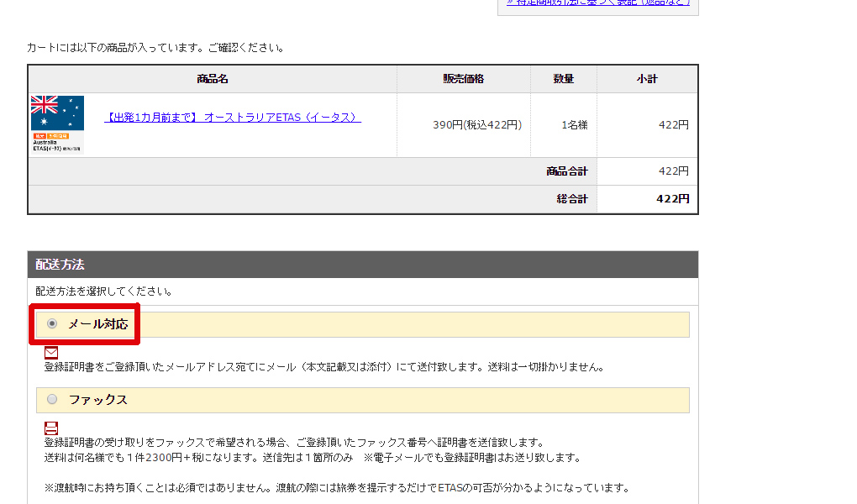Click the 商品名 column header
Screen dimensions: 857x504
(213, 79)
